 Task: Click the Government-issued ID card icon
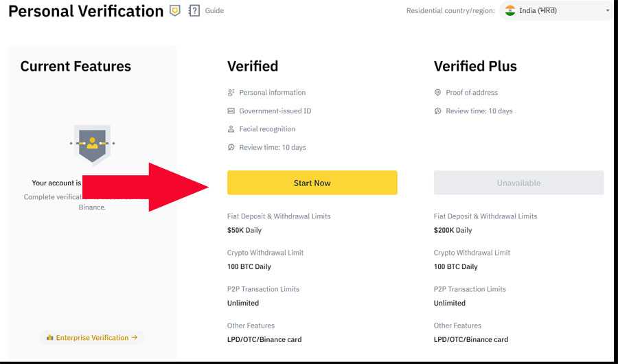pos(231,111)
